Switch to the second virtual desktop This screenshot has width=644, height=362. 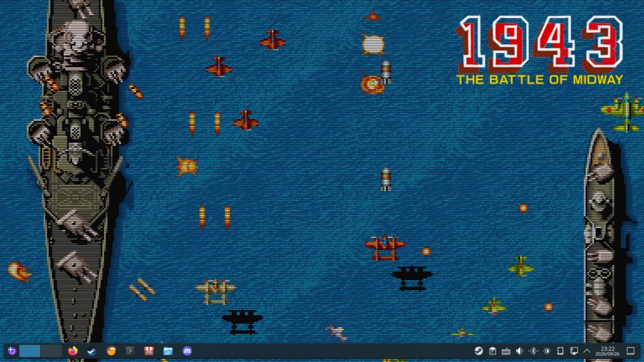(52, 351)
